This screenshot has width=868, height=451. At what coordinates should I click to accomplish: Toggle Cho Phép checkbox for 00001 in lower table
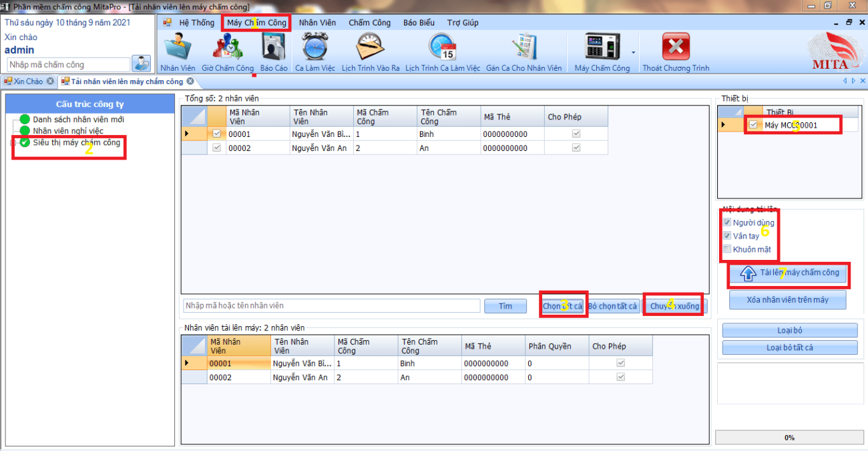[x=621, y=363]
